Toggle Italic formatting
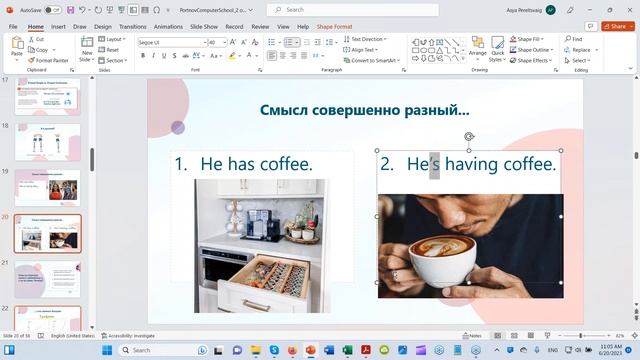Screen dimensions: 640x360 (153, 56)
